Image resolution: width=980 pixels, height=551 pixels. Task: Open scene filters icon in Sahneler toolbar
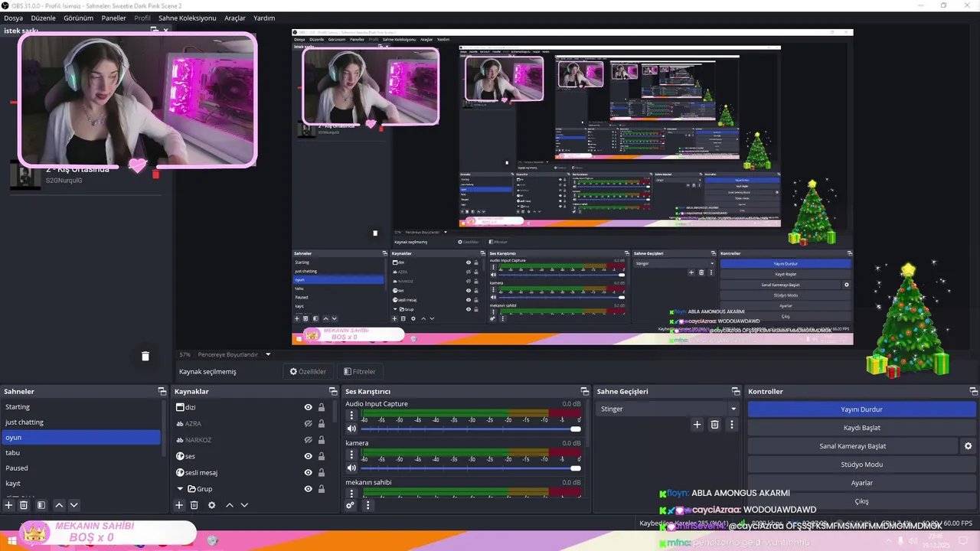(41, 505)
